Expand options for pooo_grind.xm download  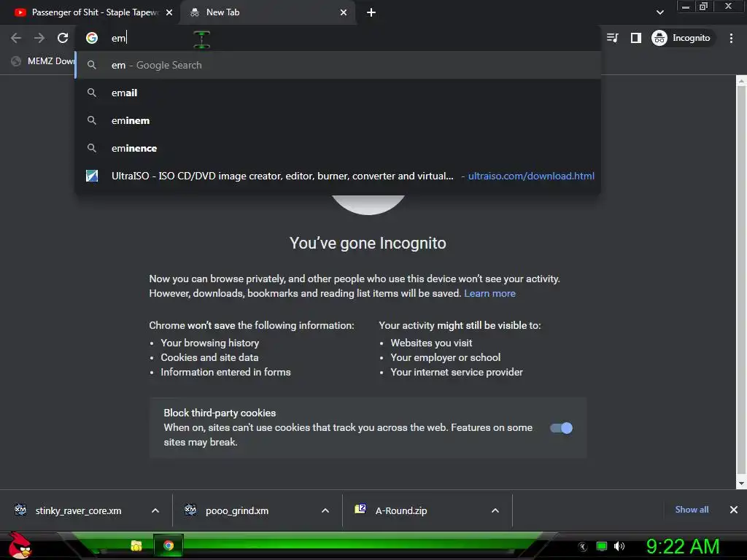click(325, 510)
